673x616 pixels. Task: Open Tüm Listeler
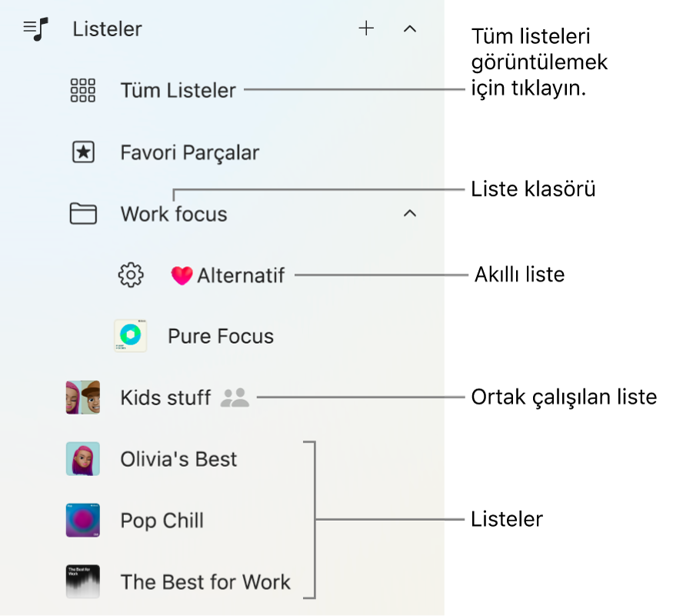tap(178, 91)
